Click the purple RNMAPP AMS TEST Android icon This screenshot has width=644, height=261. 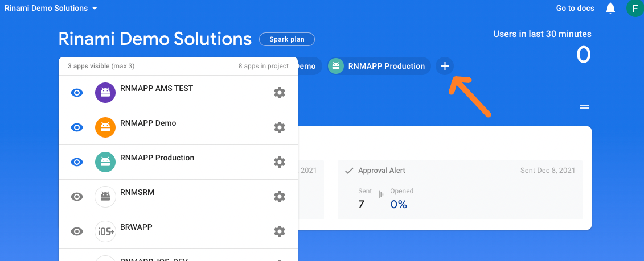pyautogui.click(x=105, y=93)
